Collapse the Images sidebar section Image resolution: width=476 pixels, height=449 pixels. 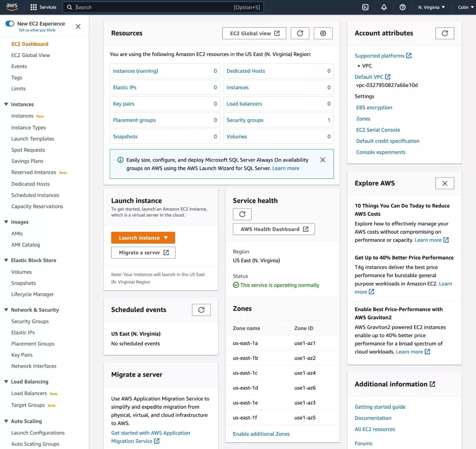pyautogui.click(x=6, y=222)
